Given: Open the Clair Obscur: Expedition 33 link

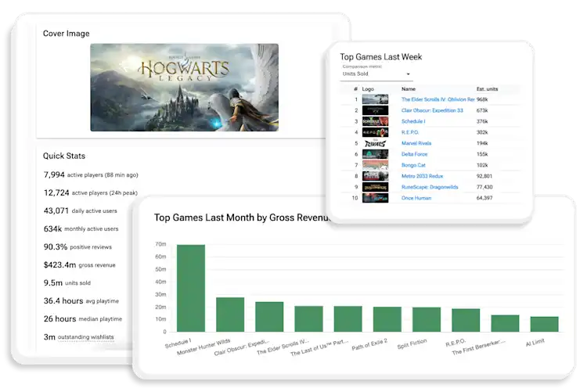Looking at the screenshot, I should 432,110.
